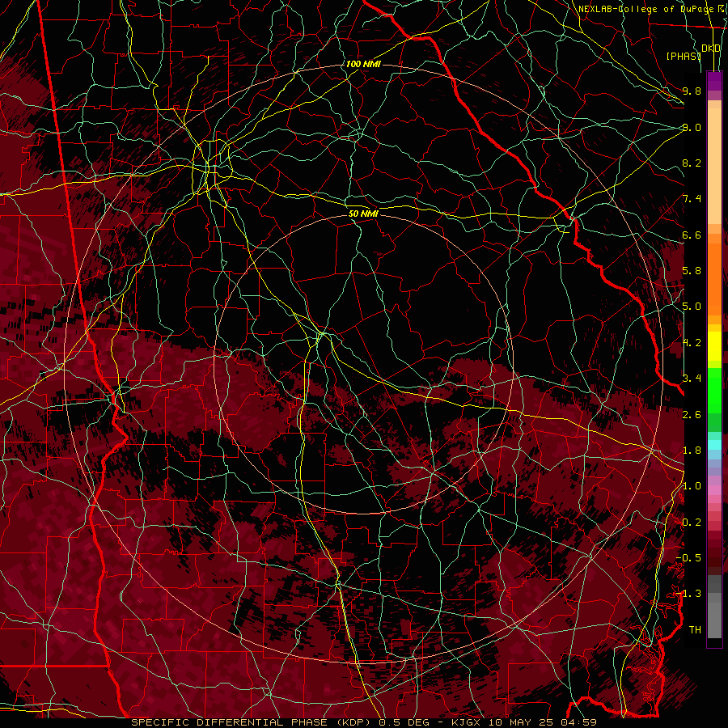This screenshot has width=728, height=728.
Task: Click the cyan segment of the color bar
Action: 714,445
